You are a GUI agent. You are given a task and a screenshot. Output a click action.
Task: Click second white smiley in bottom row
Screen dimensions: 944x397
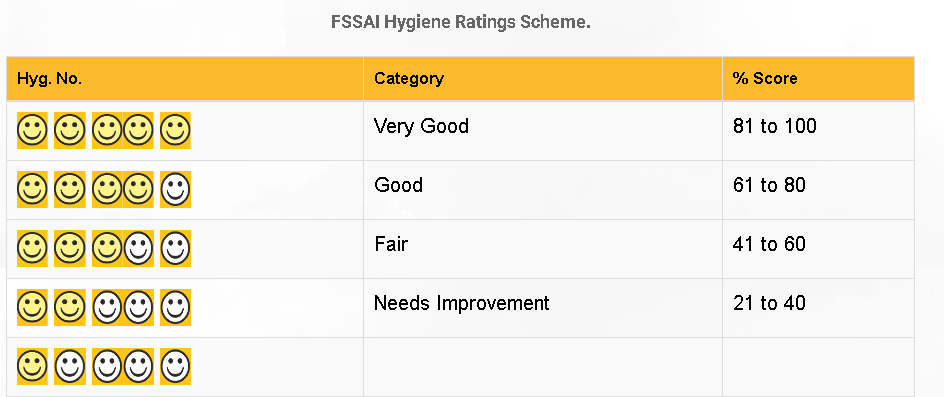point(107,366)
